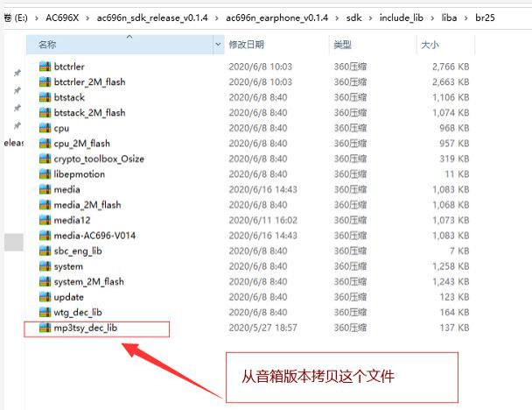Select the file named libepmotion
The image size is (532, 410).
pos(80,174)
